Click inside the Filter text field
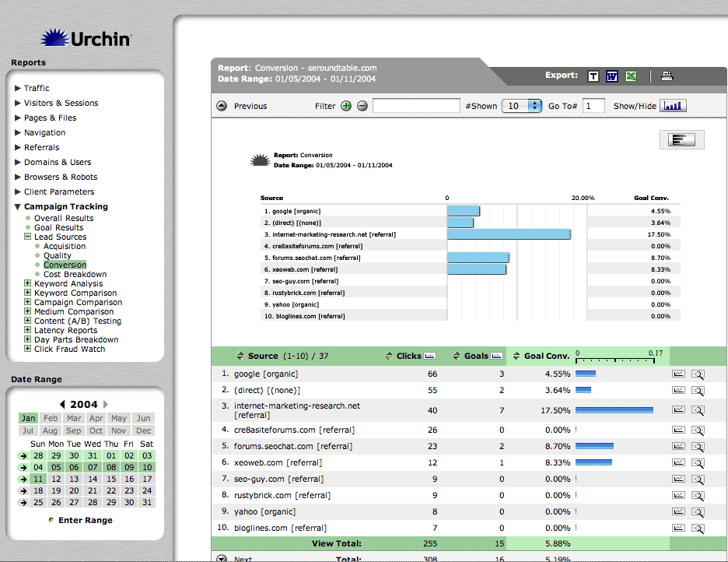728x562 pixels. [x=416, y=106]
